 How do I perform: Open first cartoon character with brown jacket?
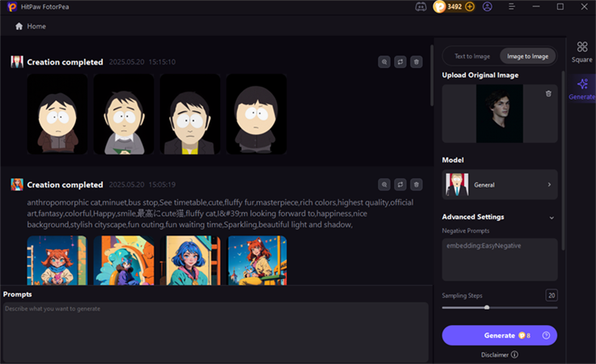point(57,114)
